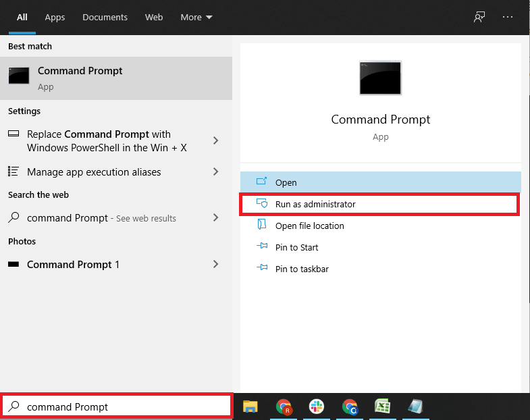Screen dimensions: 530x420
Task: Click thumbnail icon of Command Prompt 1 photo
Action: [x=14, y=264]
